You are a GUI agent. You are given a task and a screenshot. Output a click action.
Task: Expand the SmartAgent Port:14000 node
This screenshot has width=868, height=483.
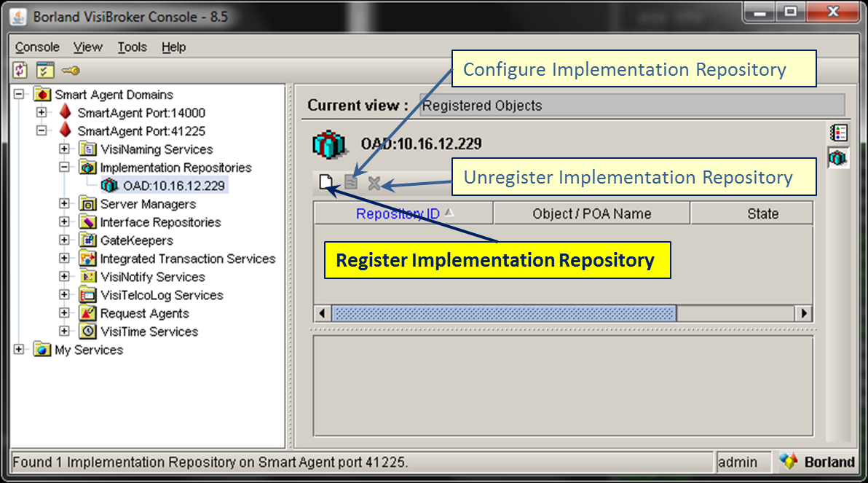(42, 112)
